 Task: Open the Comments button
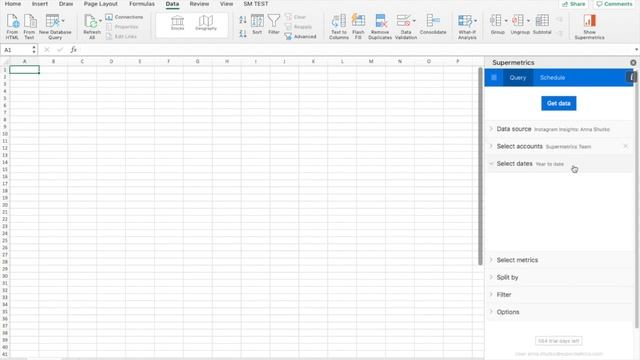[x=614, y=4]
